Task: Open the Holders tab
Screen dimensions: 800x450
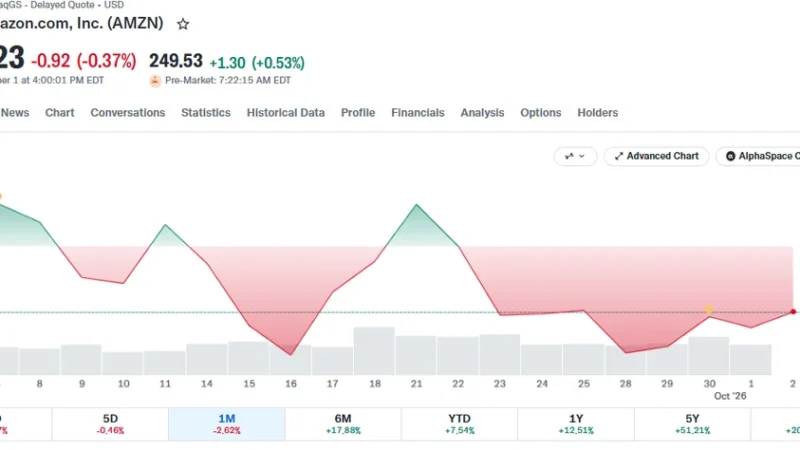Action: point(597,113)
